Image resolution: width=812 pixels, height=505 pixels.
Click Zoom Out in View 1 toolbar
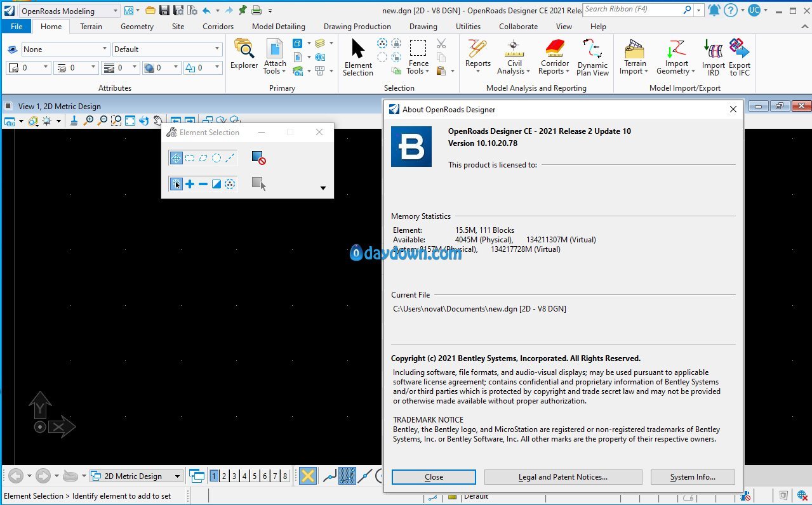pos(102,121)
